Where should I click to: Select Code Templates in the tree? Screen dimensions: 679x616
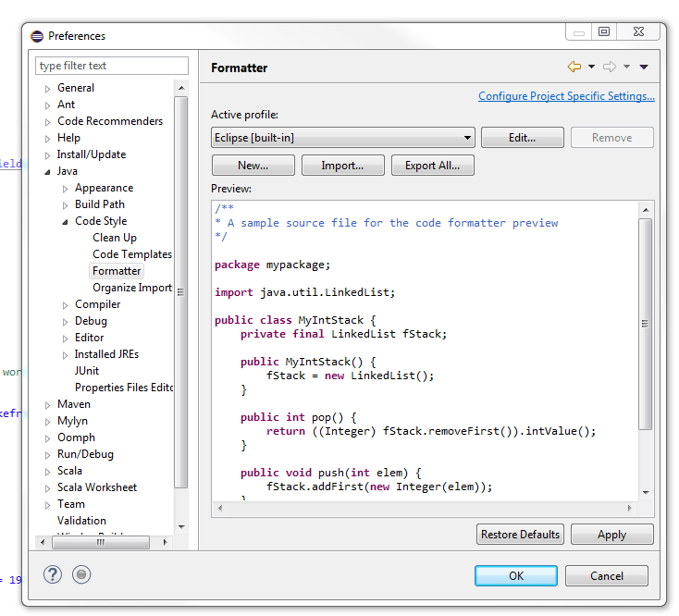132,254
